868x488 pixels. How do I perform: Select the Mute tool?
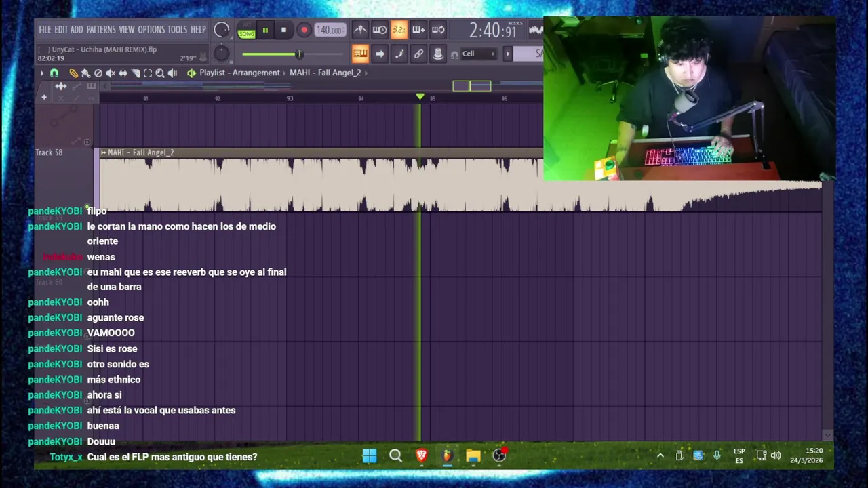111,73
